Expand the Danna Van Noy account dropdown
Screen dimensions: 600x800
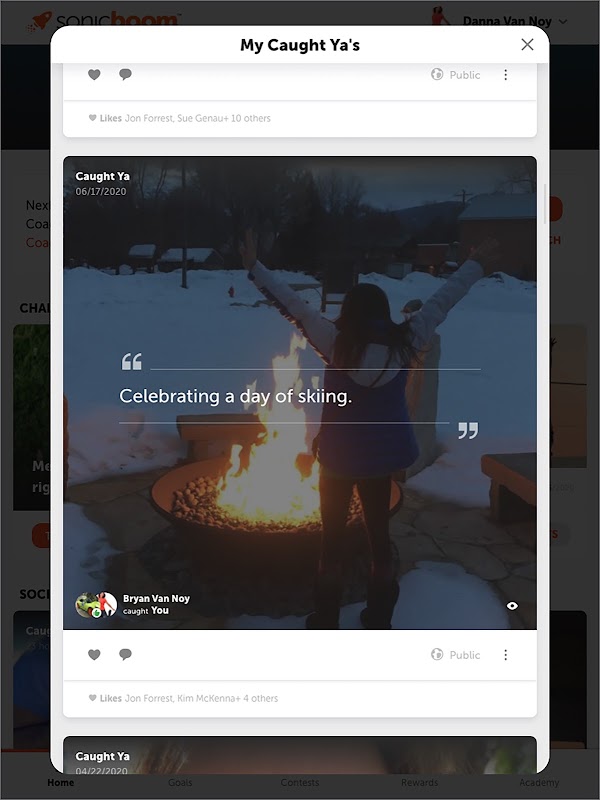pos(563,21)
